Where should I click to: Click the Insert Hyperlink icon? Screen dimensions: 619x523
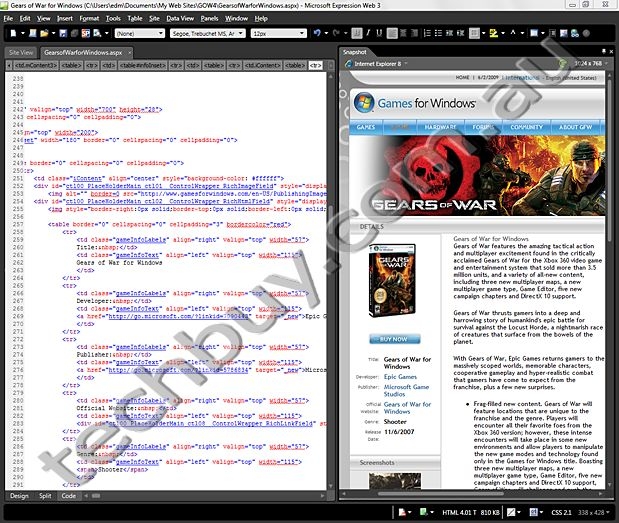pos(575,34)
